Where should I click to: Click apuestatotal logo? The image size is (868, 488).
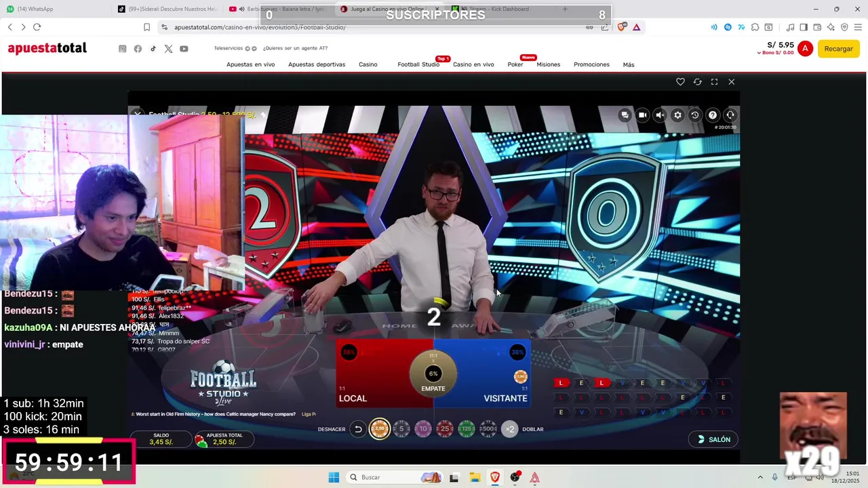47,48
